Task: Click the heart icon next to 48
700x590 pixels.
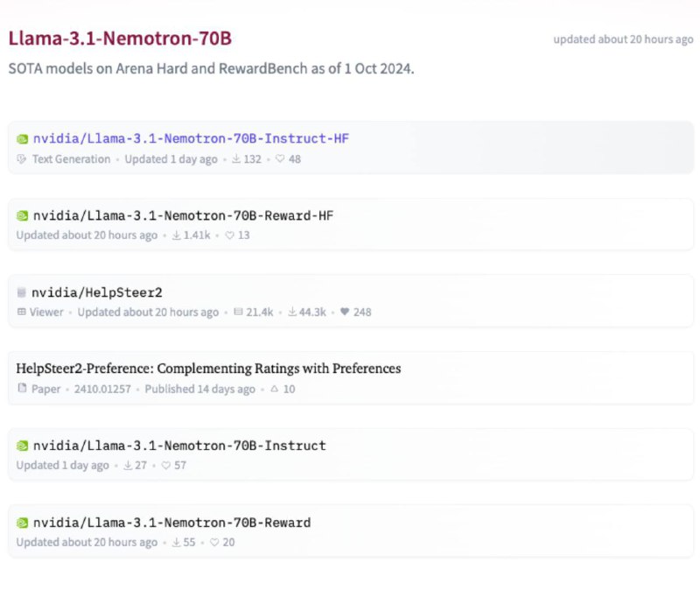Action: (280, 158)
